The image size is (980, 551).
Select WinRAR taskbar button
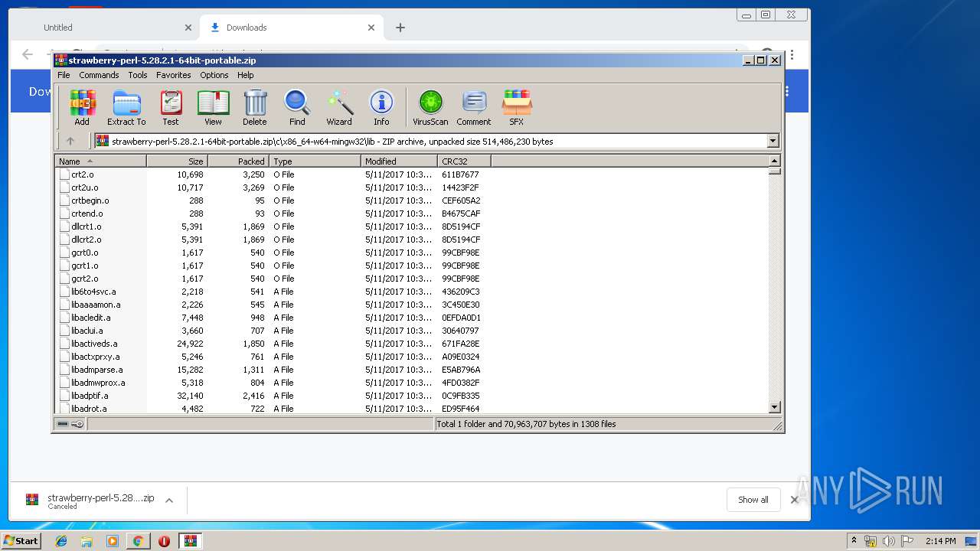click(190, 541)
